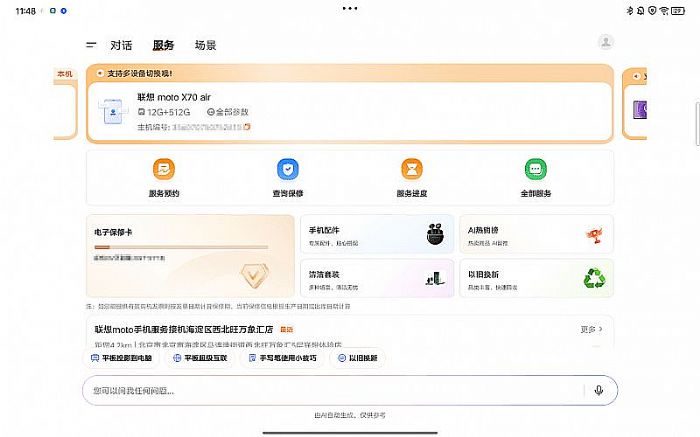Open the 全部服务 green chat icon

click(x=535, y=169)
